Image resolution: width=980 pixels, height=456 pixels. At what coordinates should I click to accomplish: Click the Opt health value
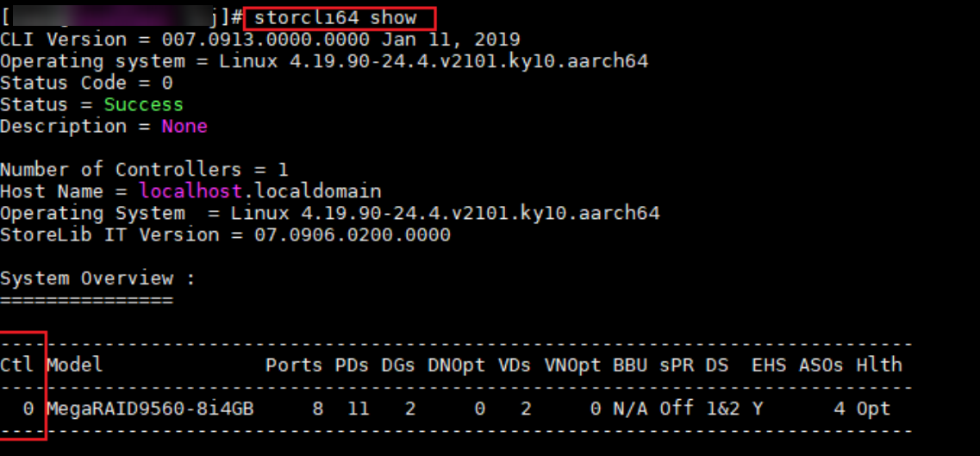point(872,409)
